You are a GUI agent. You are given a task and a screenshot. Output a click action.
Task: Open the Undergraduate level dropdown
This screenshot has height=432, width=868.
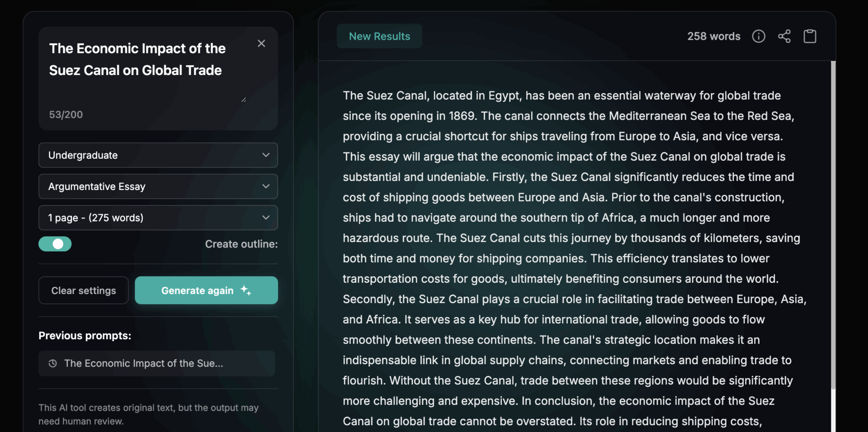click(158, 155)
